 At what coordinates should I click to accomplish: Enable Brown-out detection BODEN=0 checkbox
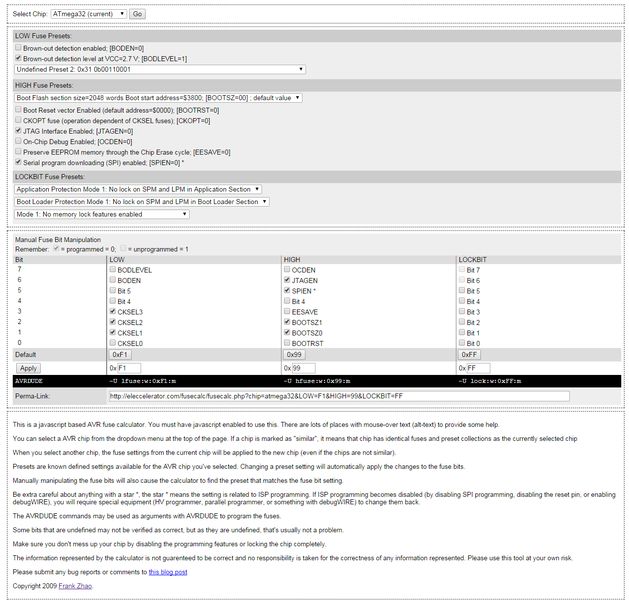(18, 48)
